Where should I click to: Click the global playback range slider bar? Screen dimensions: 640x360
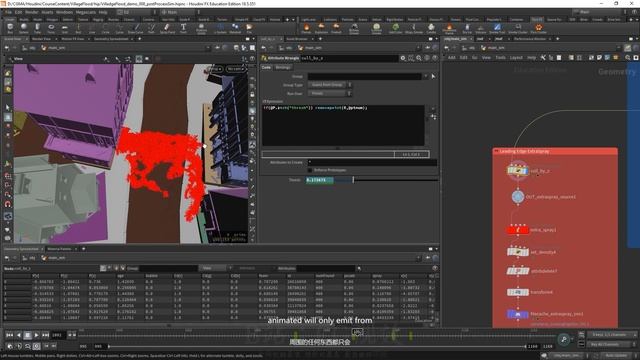(x=317, y=346)
